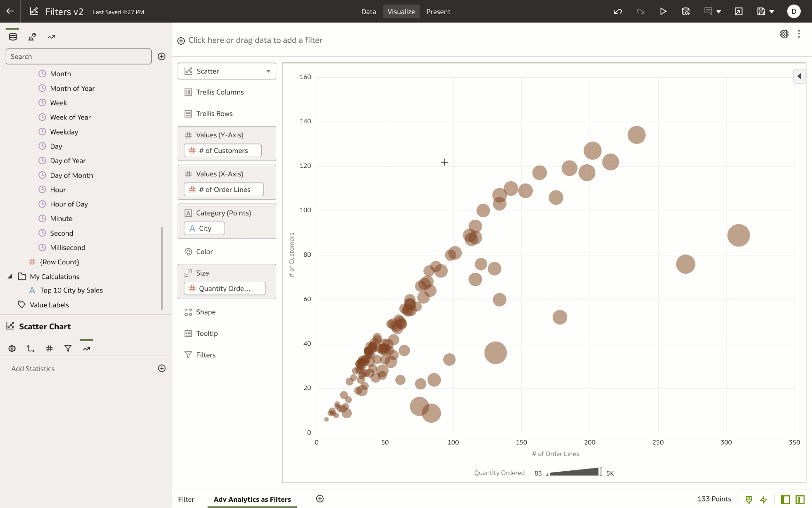Open the Save dropdown arrow in toolbar

pos(771,11)
